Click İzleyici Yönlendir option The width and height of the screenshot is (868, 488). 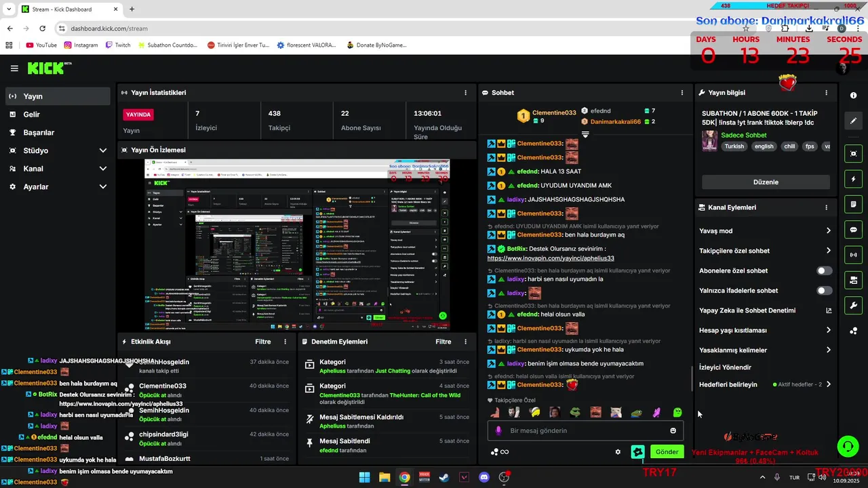[725, 367]
